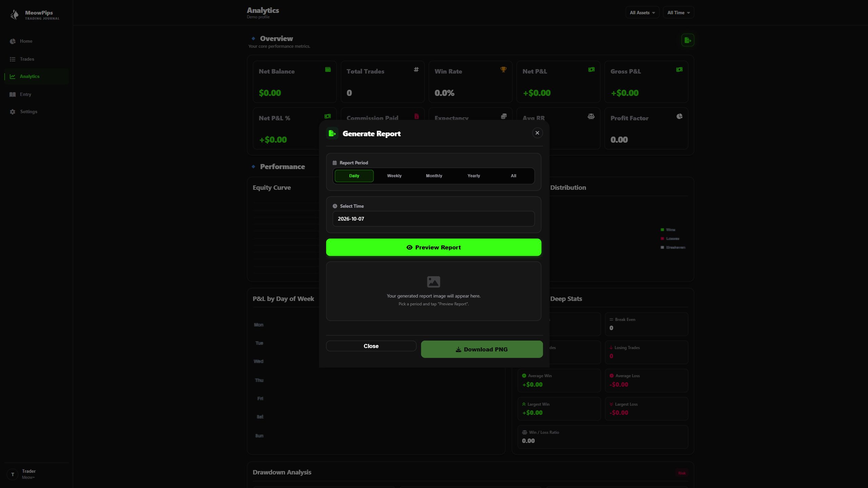868x488 pixels.
Task: Select the Daily report period
Action: click(x=354, y=176)
